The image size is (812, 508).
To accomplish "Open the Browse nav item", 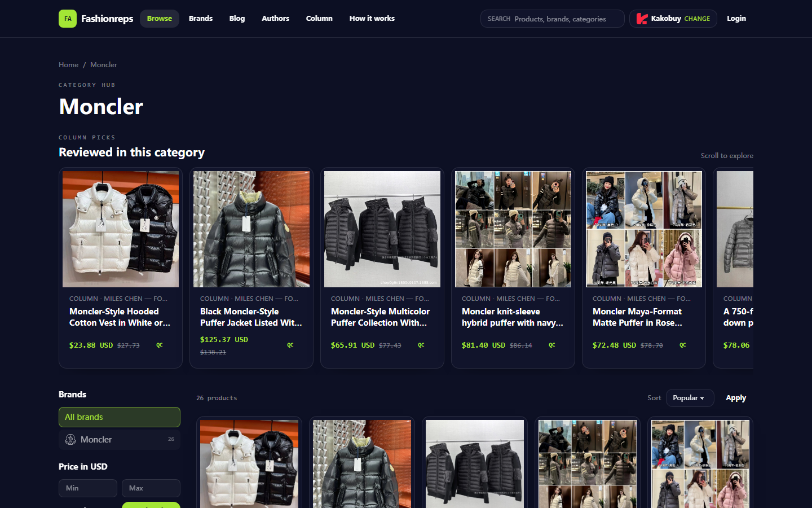I will 160,19.
